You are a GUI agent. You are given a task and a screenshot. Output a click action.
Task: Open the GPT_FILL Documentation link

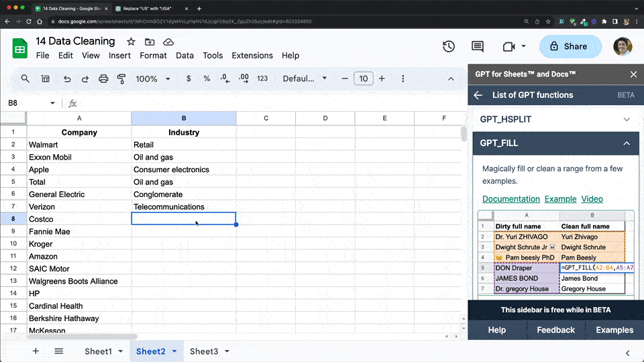point(511,199)
